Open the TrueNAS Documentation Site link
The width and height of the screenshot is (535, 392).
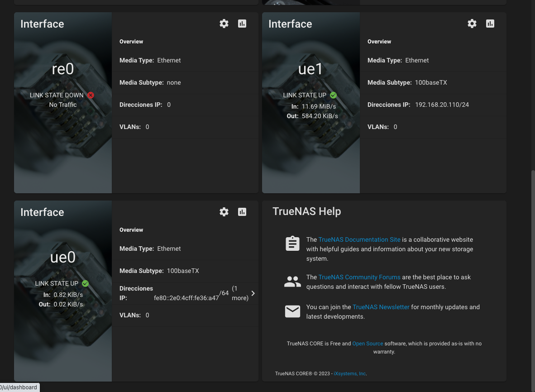[x=359, y=239]
